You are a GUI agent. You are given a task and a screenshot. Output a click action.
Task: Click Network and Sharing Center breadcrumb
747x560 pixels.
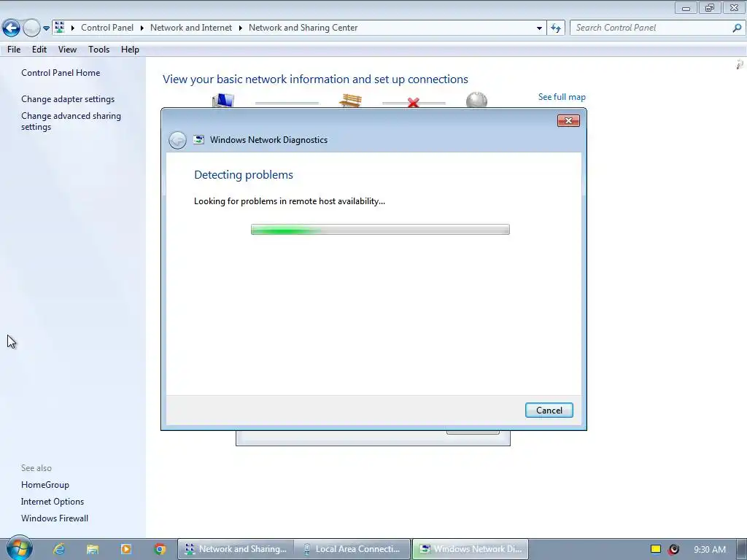click(x=303, y=28)
